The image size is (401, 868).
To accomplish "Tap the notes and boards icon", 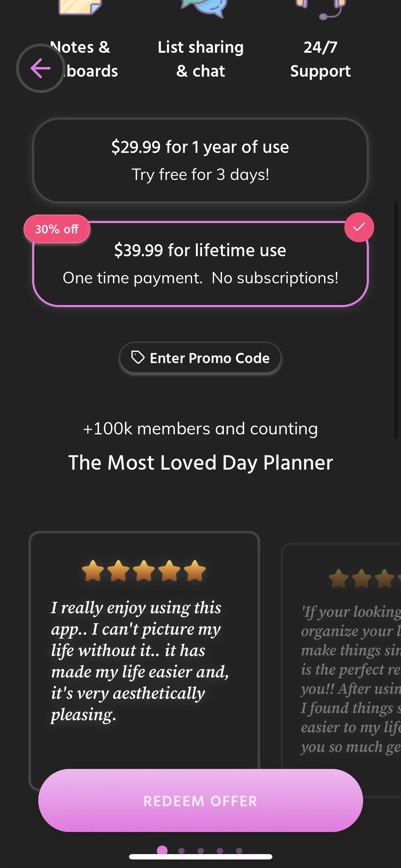I will point(81,6).
